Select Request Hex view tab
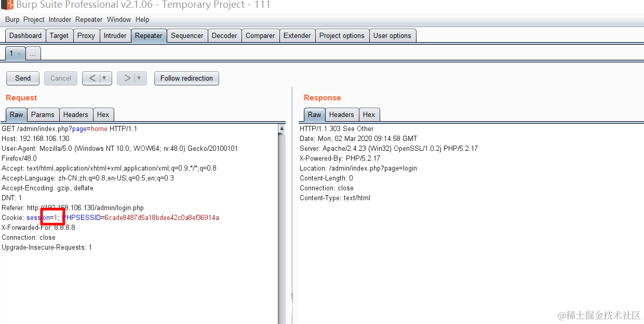This screenshot has width=644, height=324. [x=103, y=114]
